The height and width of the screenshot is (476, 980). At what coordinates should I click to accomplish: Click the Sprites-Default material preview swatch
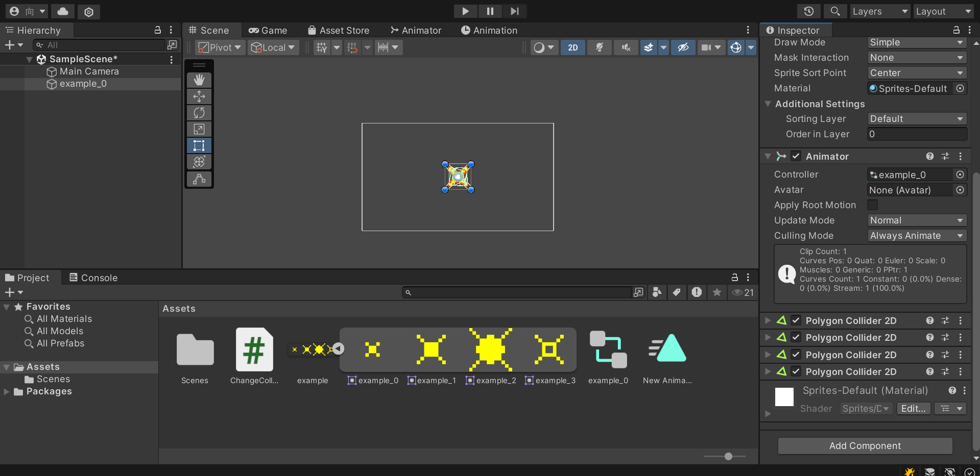784,396
